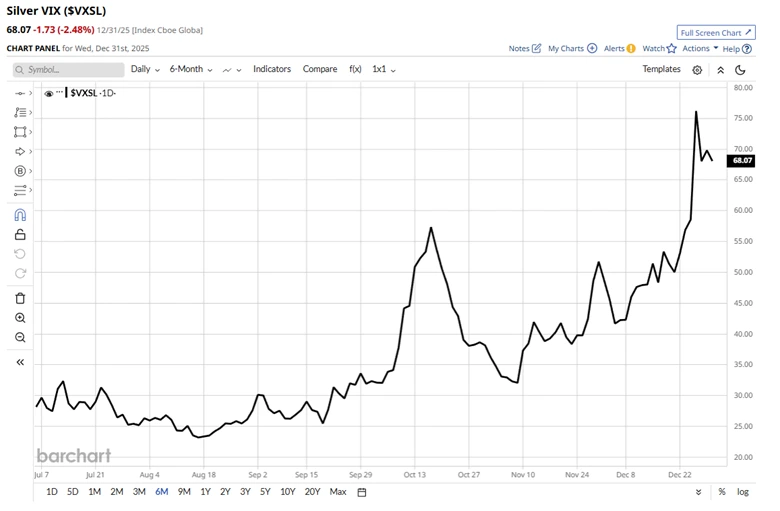The width and height of the screenshot is (780, 511).
Task: Select the rectangle shape tool
Action: point(20,132)
